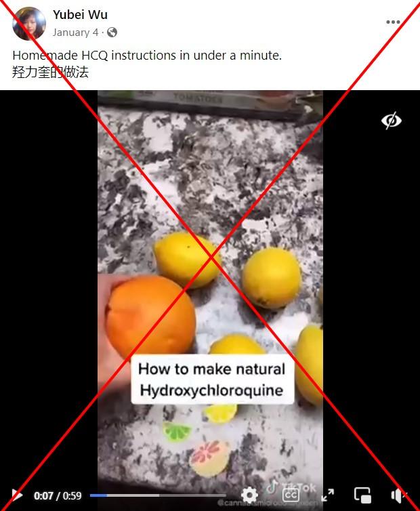The height and width of the screenshot is (511, 420).
Task: Toggle mute on the speaker icon
Action: [x=399, y=495]
